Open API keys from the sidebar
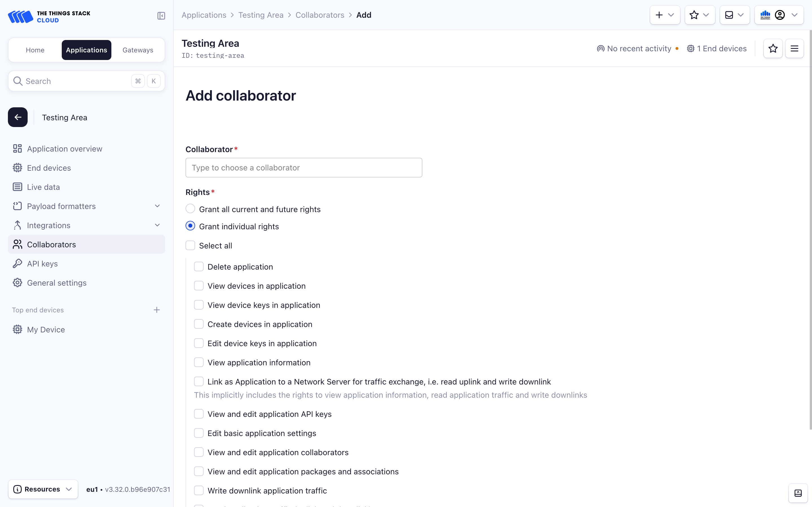 42,264
